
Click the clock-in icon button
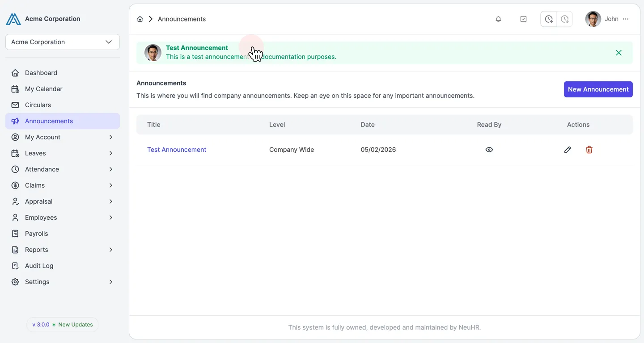coord(549,19)
